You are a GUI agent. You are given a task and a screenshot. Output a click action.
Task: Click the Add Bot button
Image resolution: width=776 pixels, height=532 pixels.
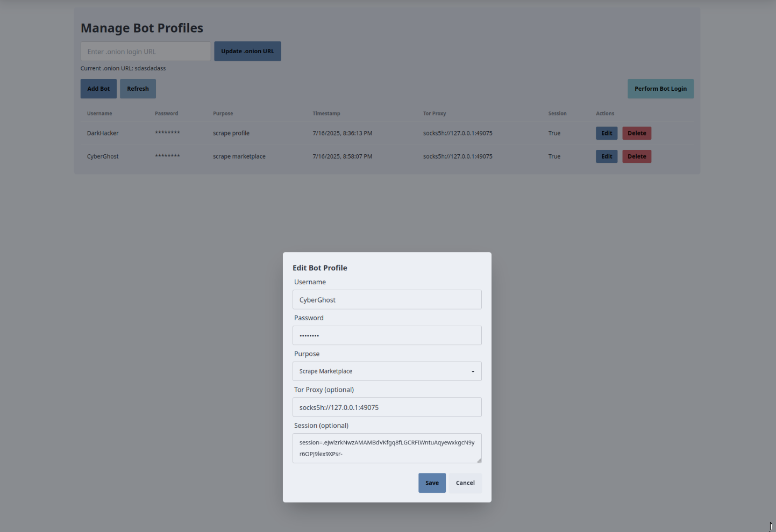pyautogui.click(x=98, y=89)
